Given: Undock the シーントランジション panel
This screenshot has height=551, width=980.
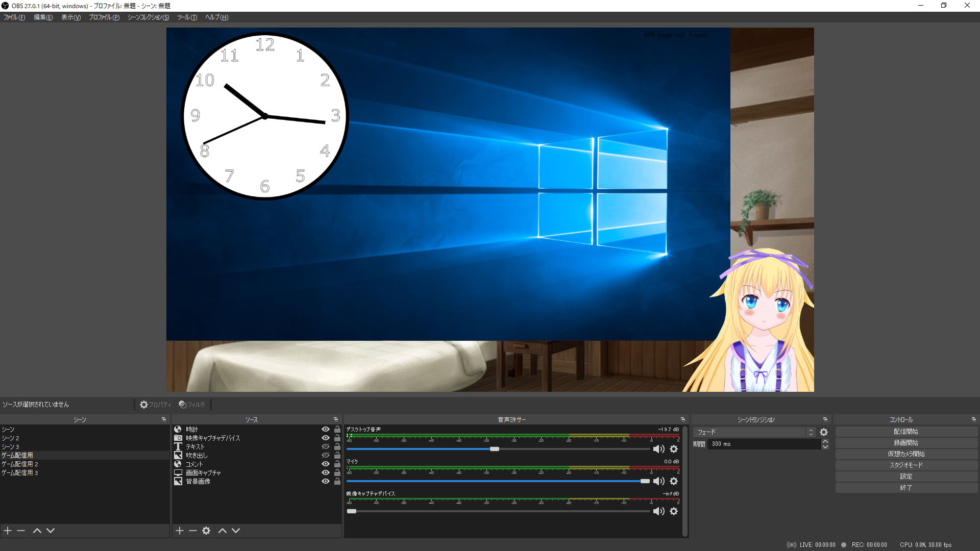Looking at the screenshot, I should [825, 419].
